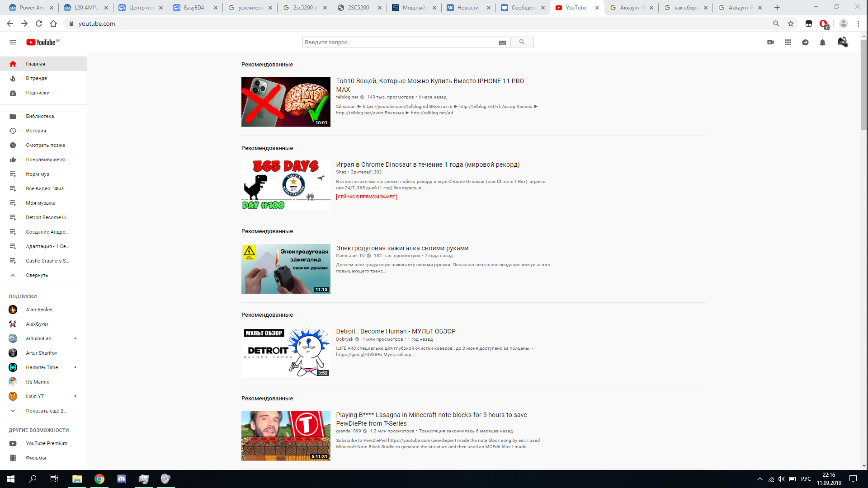The image size is (868, 488).
Task: Click the YouTube Premium icon
Action: tap(13, 443)
